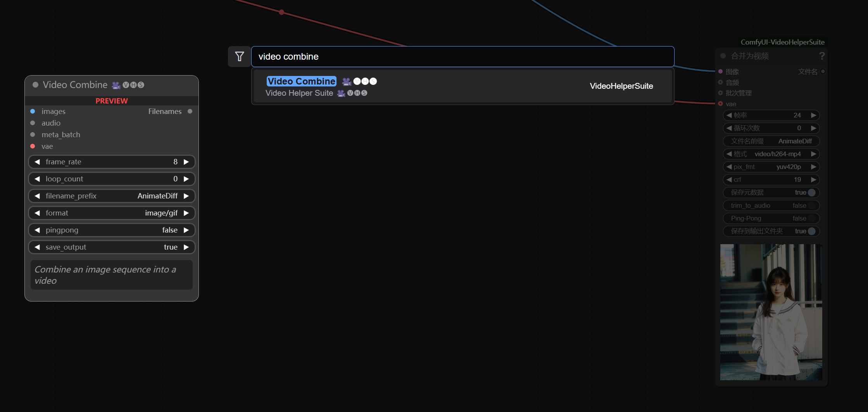The image size is (868, 412).
Task: Click the girl preview thumbnail image
Action: (771, 312)
